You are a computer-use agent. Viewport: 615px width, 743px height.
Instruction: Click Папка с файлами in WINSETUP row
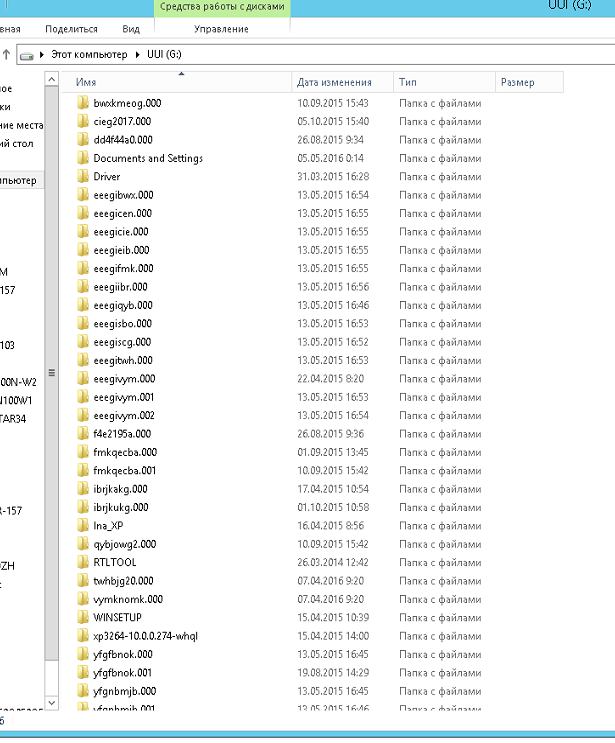click(x=440, y=618)
